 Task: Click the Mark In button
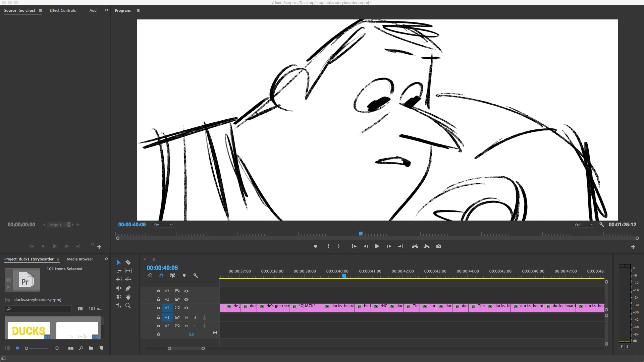[328, 246]
